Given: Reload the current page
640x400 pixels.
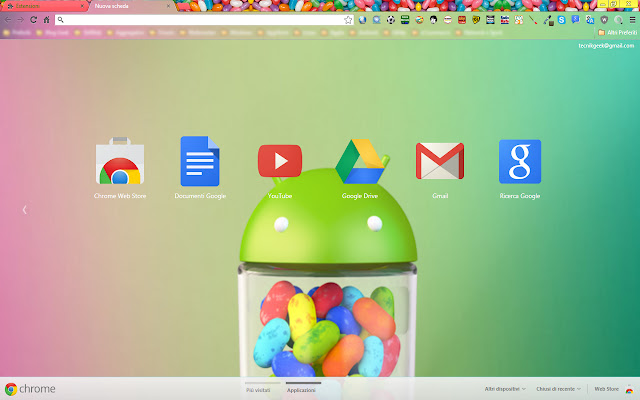Looking at the screenshot, I should pyautogui.click(x=33, y=20).
